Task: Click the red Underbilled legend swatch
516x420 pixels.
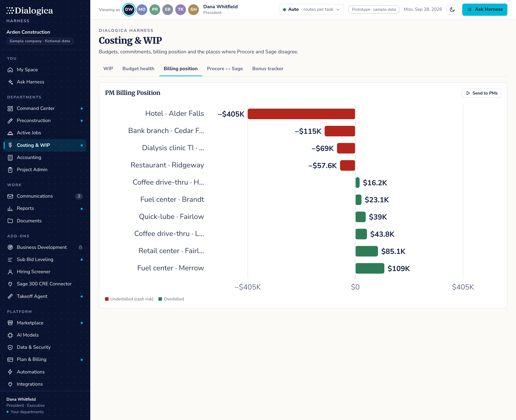Action: (x=107, y=299)
